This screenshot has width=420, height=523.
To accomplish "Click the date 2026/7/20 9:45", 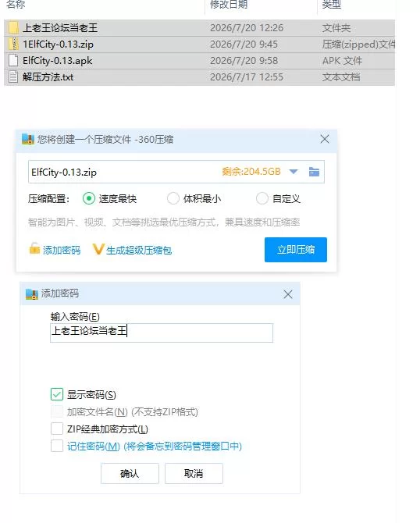I will point(244,44).
